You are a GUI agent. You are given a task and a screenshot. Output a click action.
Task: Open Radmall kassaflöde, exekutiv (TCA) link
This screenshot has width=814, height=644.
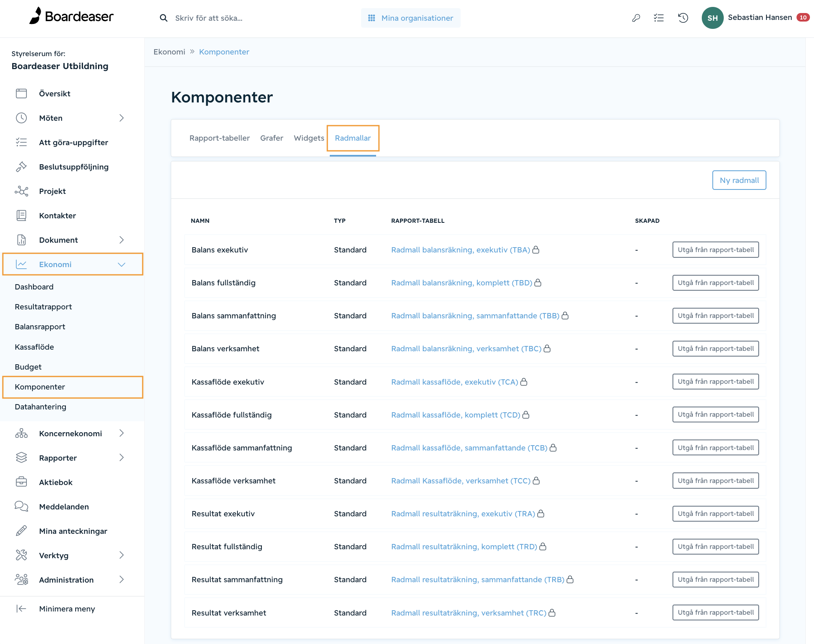[x=455, y=382]
